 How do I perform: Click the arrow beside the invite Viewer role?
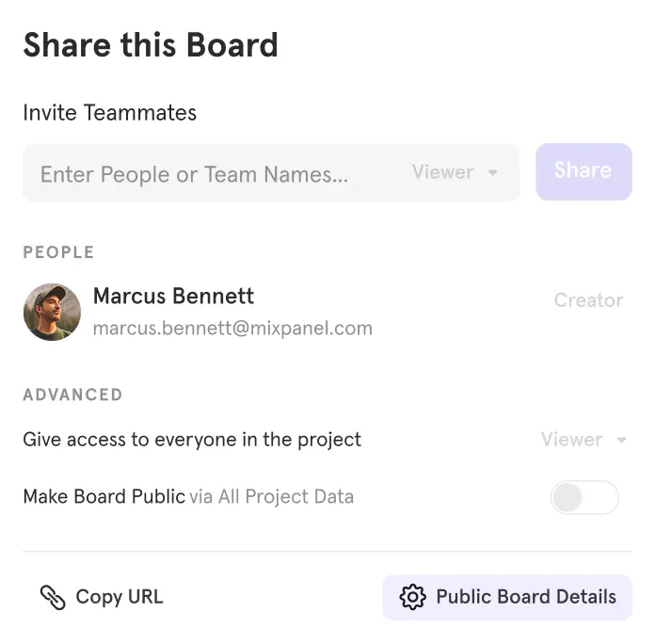coord(492,173)
